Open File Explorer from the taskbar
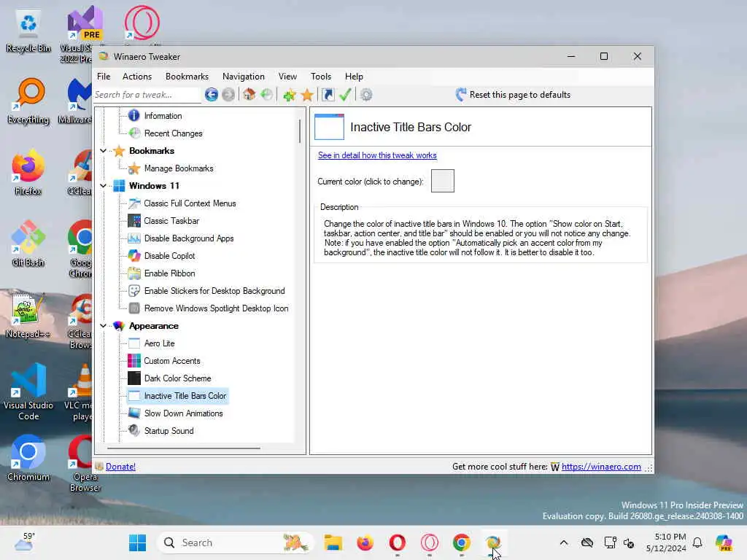747x560 pixels. pyautogui.click(x=333, y=542)
